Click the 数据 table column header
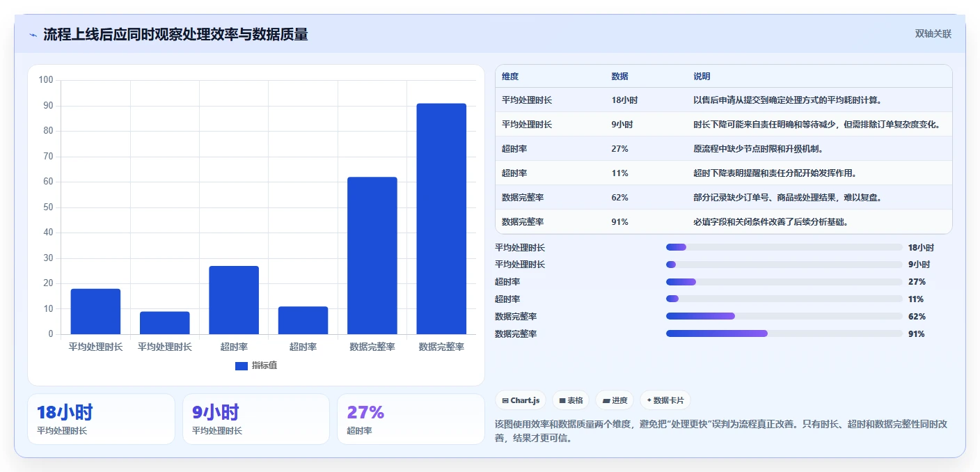This screenshot has width=980, height=472. point(620,77)
